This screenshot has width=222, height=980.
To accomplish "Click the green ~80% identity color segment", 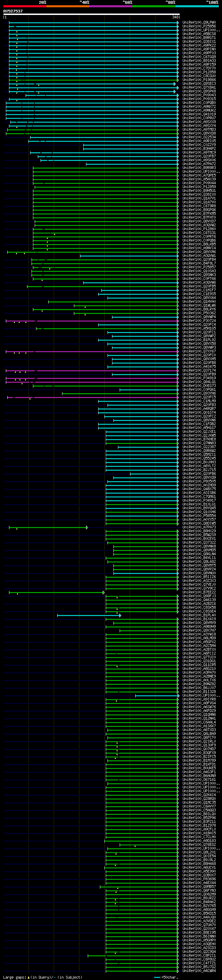I will 154,6.
